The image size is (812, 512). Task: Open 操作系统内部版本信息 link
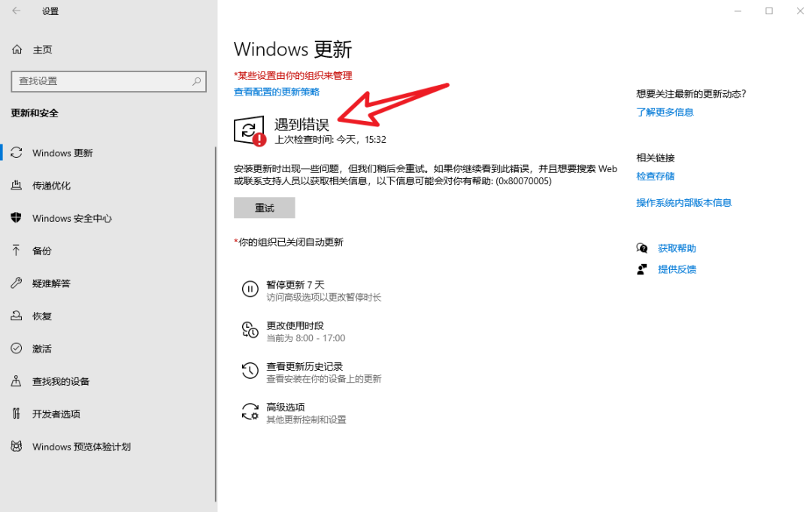pos(683,202)
